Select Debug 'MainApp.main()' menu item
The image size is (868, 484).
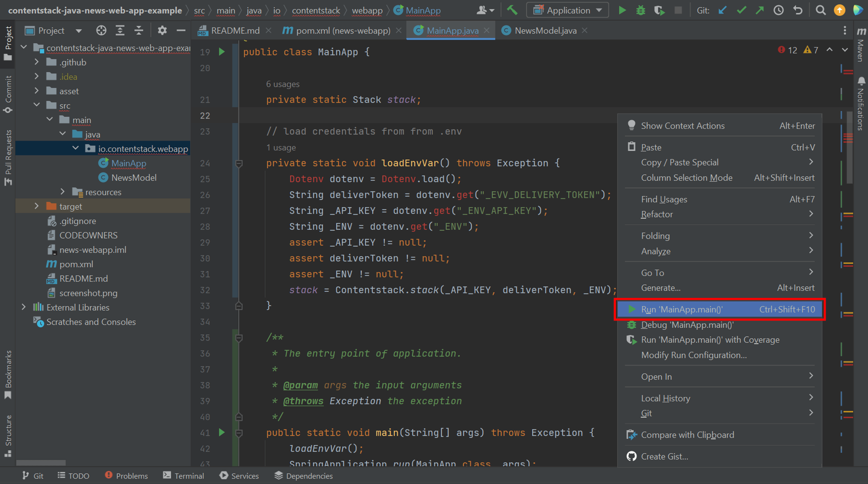[720, 325]
